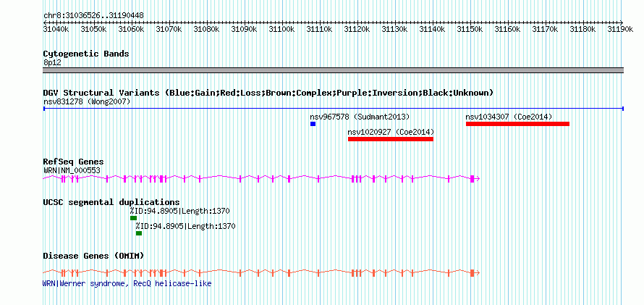Select the gray 8p12 cytogenetic band bar
Viewport: 644px width, 305px height.
(333, 70)
